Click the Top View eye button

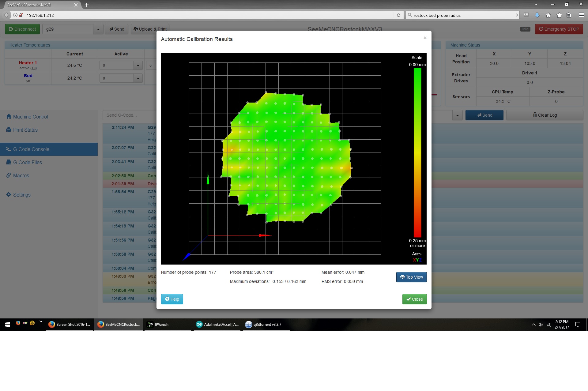coord(411,277)
